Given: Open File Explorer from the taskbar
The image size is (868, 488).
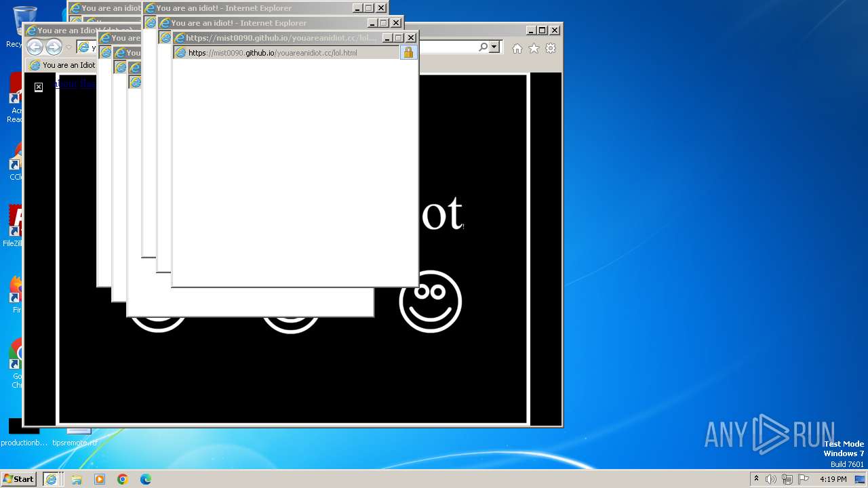Looking at the screenshot, I should 77,479.
